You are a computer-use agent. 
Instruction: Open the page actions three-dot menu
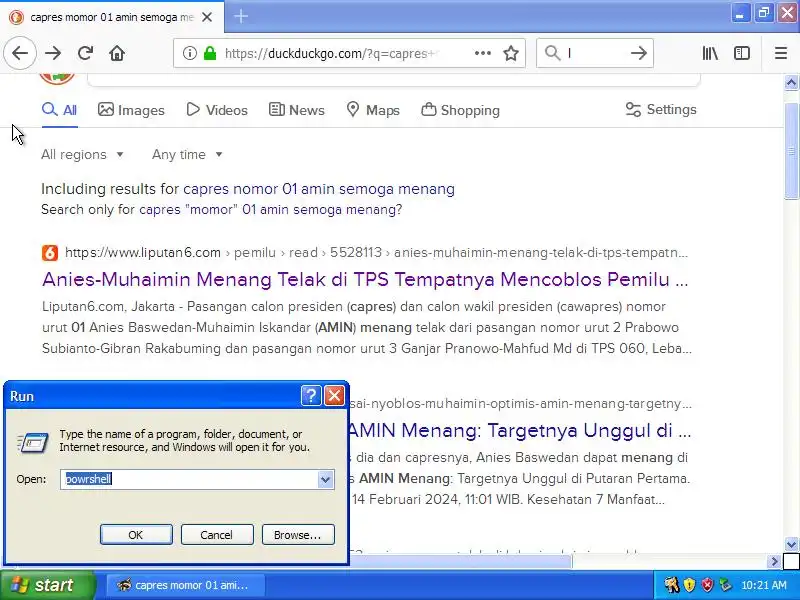483,53
